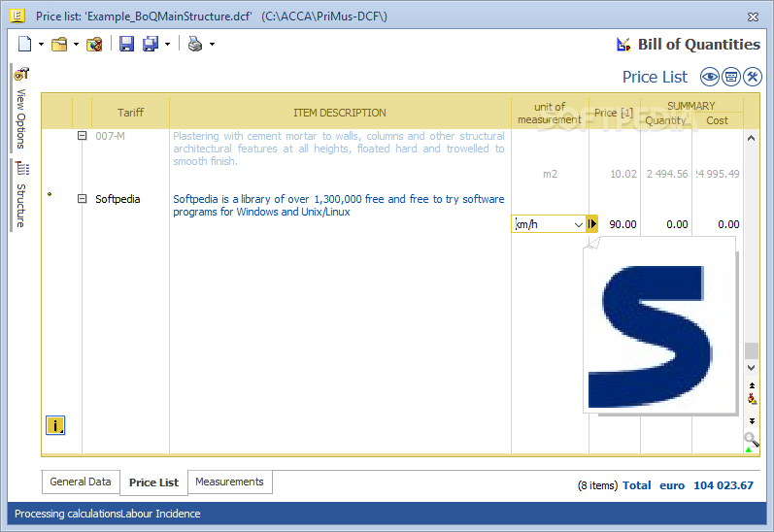Click the small figure icon below the scrollbar

pos(752,399)
